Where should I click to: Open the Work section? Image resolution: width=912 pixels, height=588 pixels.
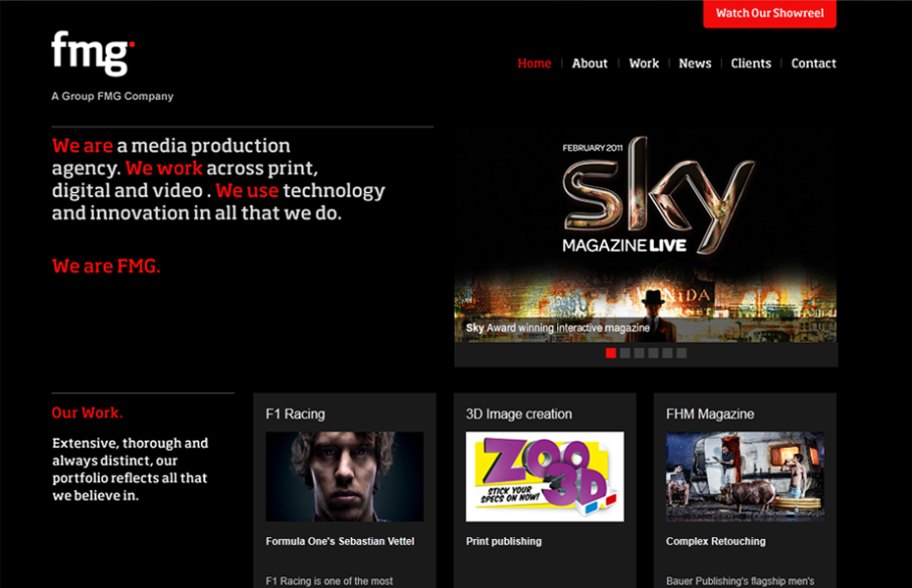click(644, 64)
